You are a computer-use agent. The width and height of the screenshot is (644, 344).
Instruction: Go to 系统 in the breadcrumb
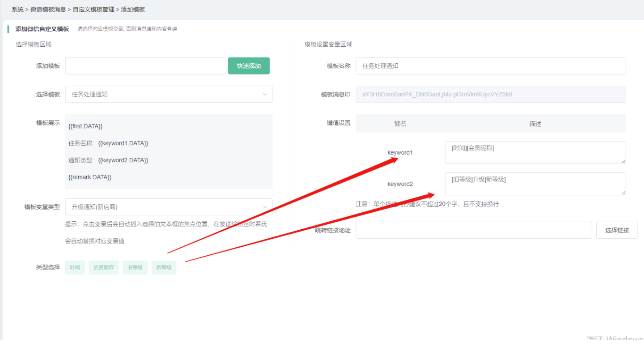tap(17, 9)
